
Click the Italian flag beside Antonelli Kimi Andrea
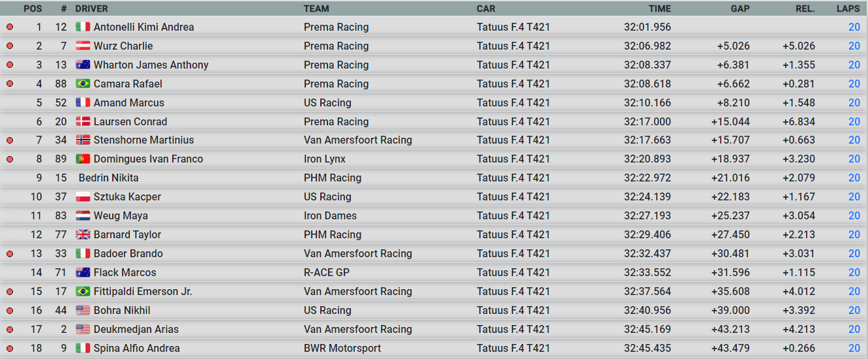(83, 27)
